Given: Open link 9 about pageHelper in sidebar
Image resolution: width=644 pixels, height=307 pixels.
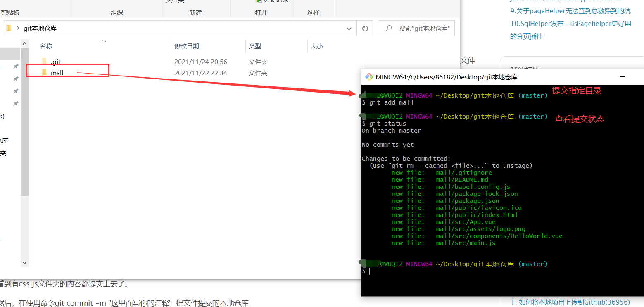Looking at the screenshot, I should click(x=570, y=11).
